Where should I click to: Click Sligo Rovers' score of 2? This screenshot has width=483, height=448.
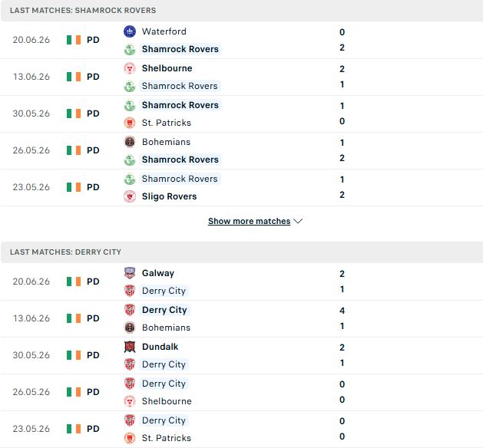[x=342, y=195]
